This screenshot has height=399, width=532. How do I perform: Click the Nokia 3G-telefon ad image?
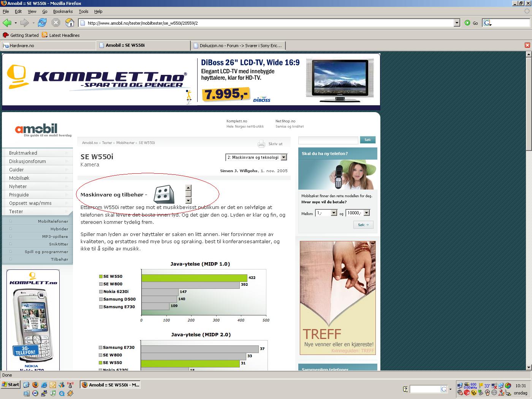coord(33,320)
